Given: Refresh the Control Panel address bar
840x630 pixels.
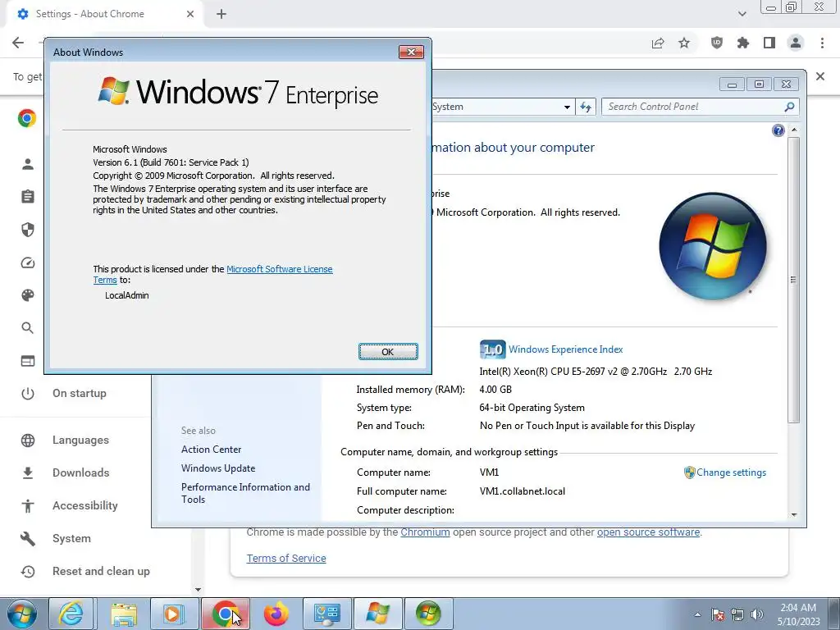Looking at the screenshot, I should pyautogui.click(x=586, y=107).
